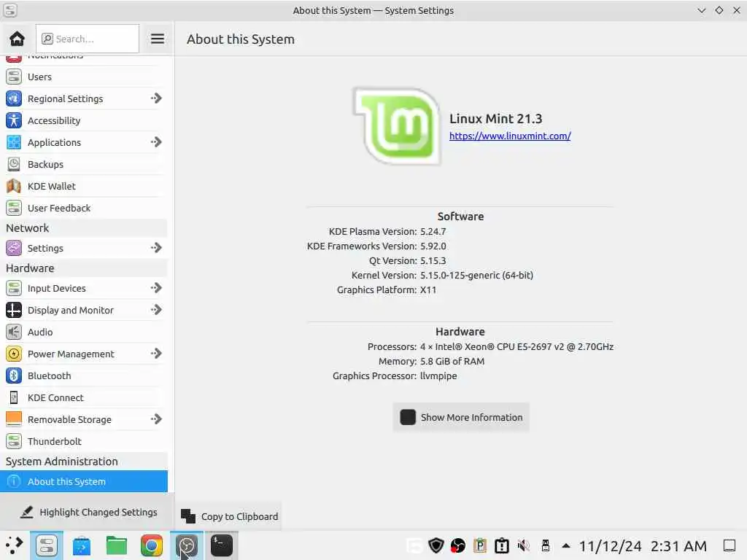
Task: Show hidden tray icons arrow
Action: pyautogui.click(x=566, y=545)
